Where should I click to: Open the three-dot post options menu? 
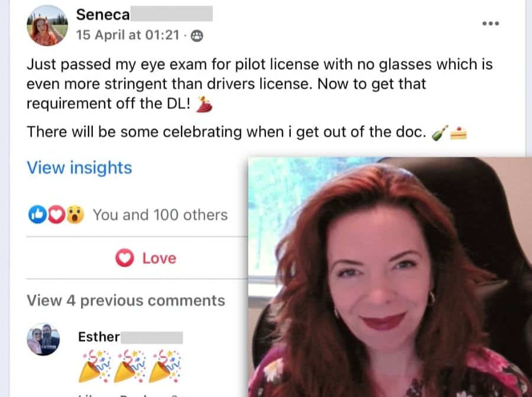[x=491, y=24]
